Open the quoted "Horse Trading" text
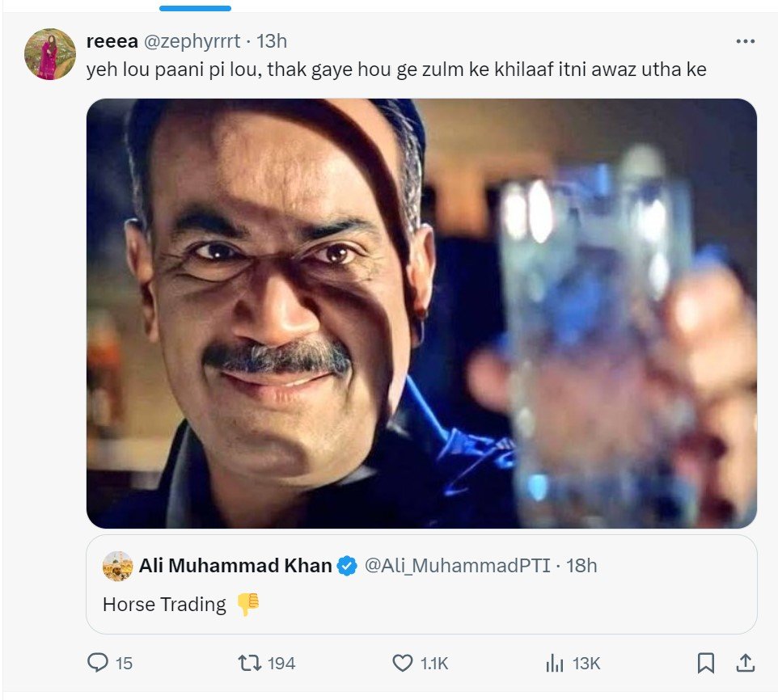778x700 pixels. tap(164, 605)
